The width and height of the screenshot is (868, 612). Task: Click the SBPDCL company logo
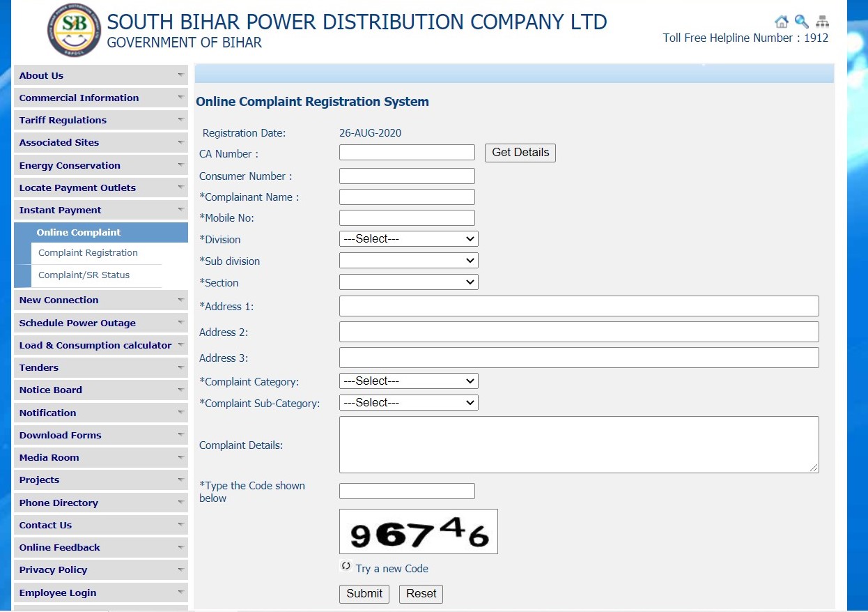(x=74, y=31)
